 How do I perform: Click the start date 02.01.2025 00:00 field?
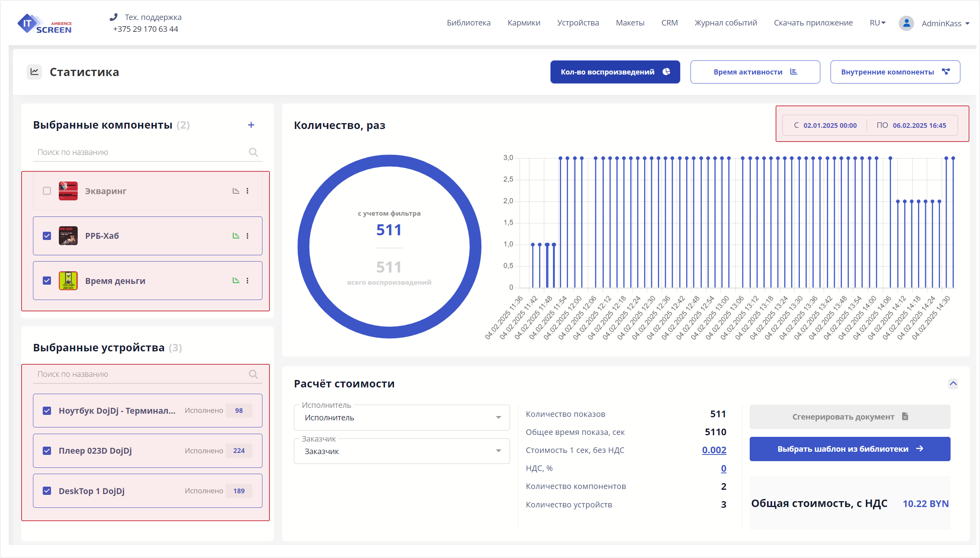coord(829,125)
